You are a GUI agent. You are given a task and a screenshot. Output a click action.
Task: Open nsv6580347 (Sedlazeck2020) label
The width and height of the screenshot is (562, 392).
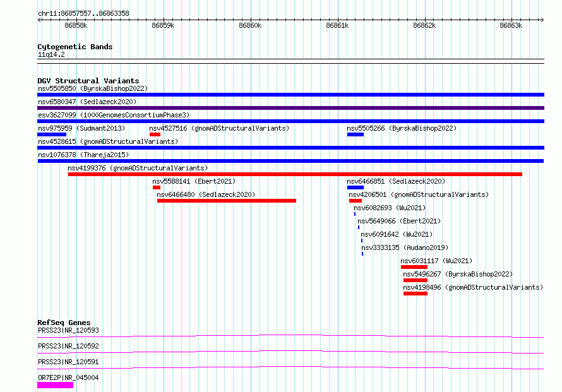click(87, 102)
